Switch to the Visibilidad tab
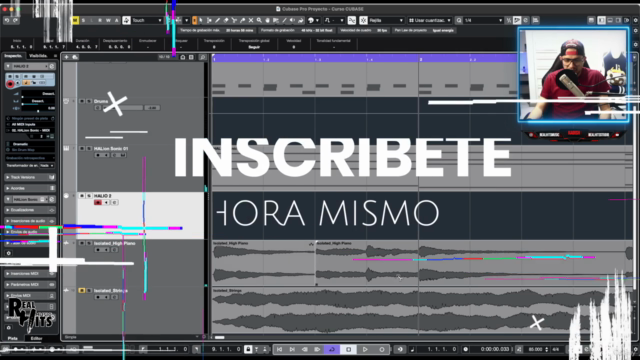The image size is (640, 360). point(38,56)
